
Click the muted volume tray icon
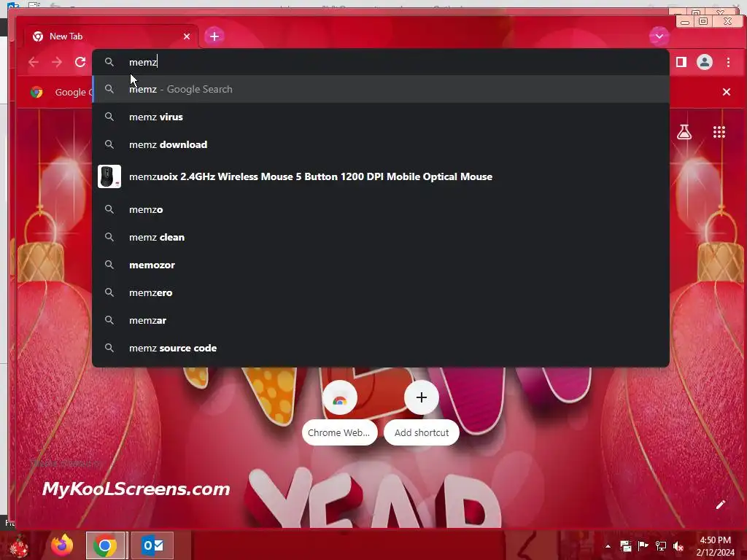tap(678, 546)
